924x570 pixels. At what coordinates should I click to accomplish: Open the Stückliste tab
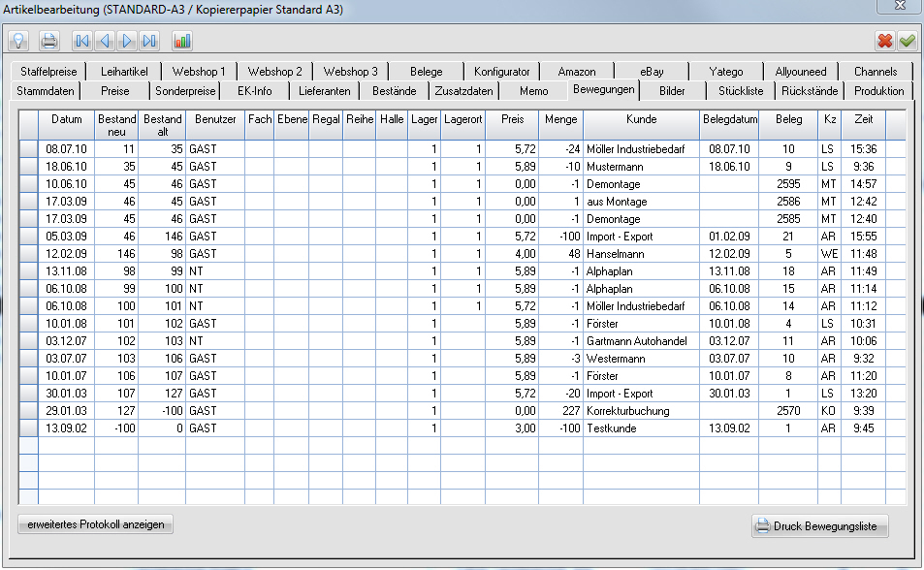(741, 91)
